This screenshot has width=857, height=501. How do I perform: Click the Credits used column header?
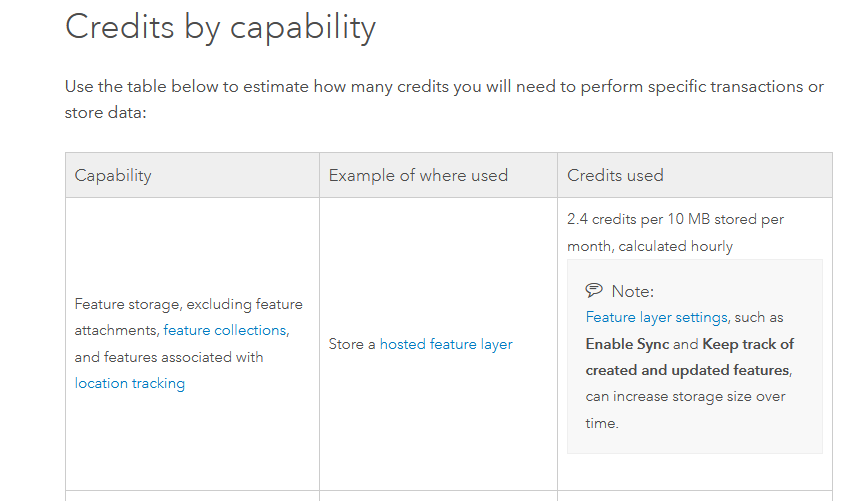point(615,175)
